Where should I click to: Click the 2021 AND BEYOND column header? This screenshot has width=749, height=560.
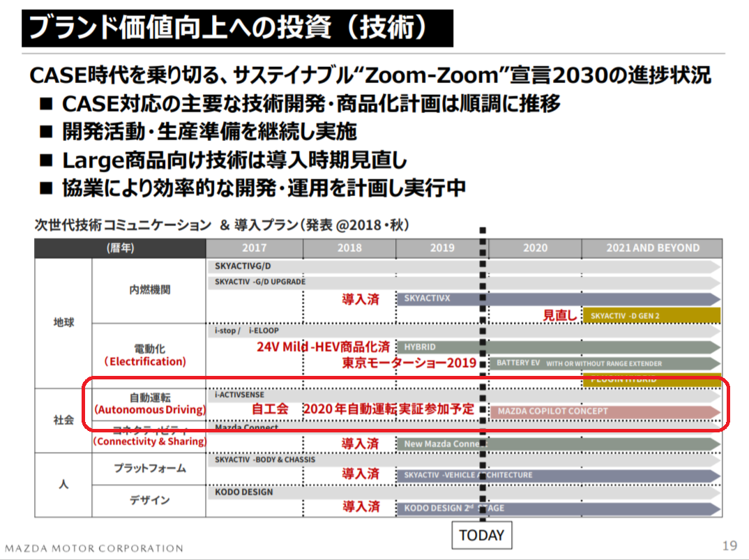point(652,248)
